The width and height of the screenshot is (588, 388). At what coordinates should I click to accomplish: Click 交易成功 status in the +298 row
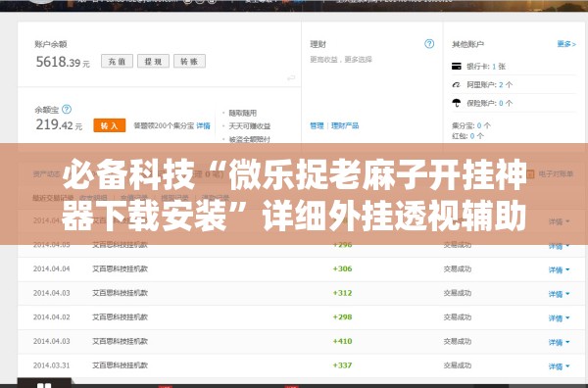pos(457,317)
